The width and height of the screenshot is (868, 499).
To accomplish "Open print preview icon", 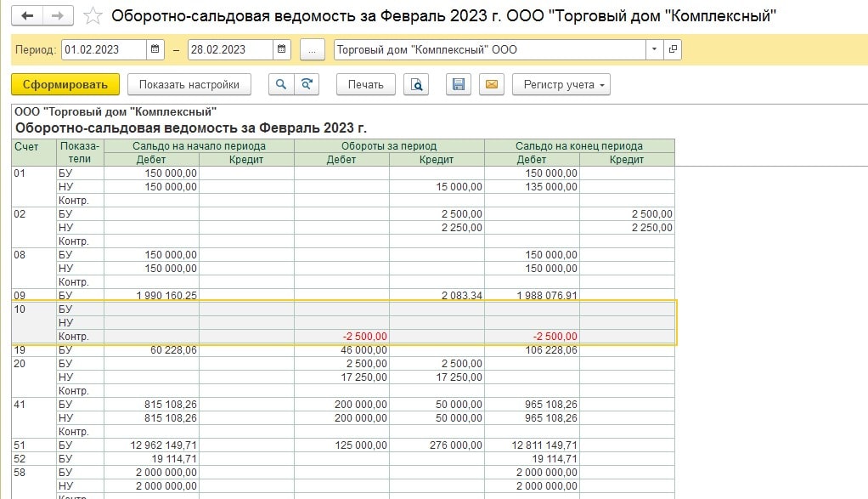I will pyautogui.click(x=417, y=84).
